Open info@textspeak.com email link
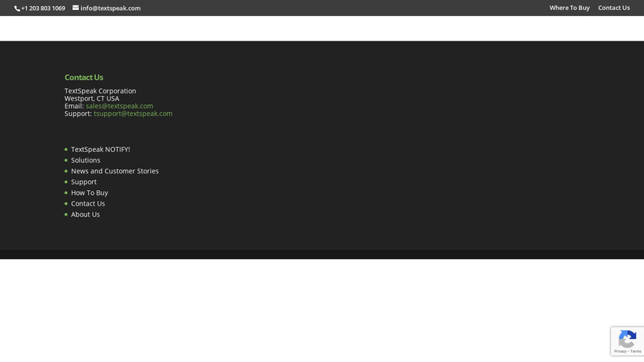Screen dimensions: 644x362 (x=110, y=8)
